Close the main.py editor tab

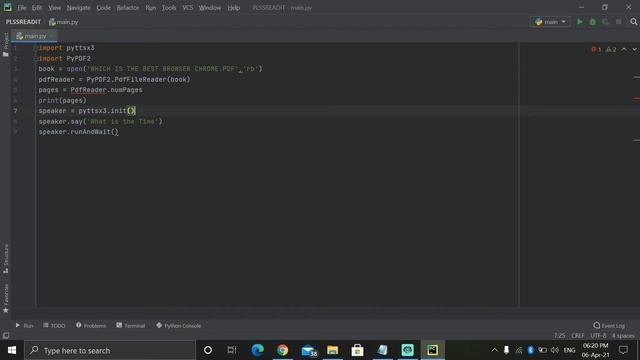click(51, 36)
